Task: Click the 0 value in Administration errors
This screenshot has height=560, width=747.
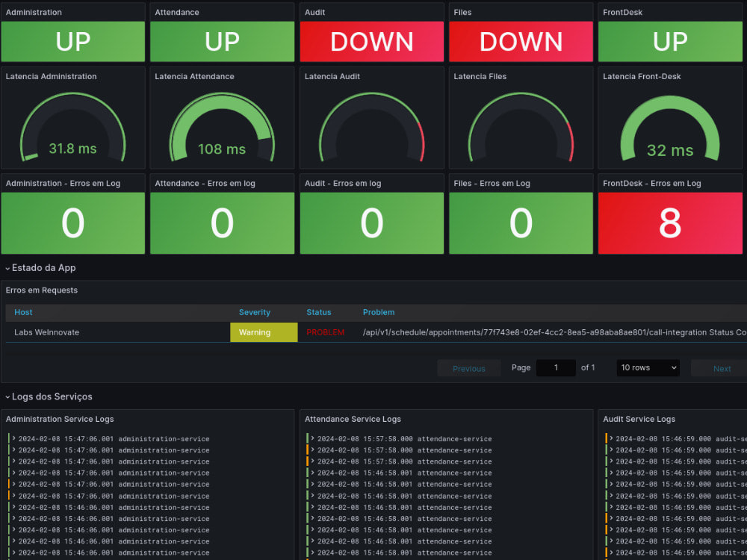Action: [73, 223]
